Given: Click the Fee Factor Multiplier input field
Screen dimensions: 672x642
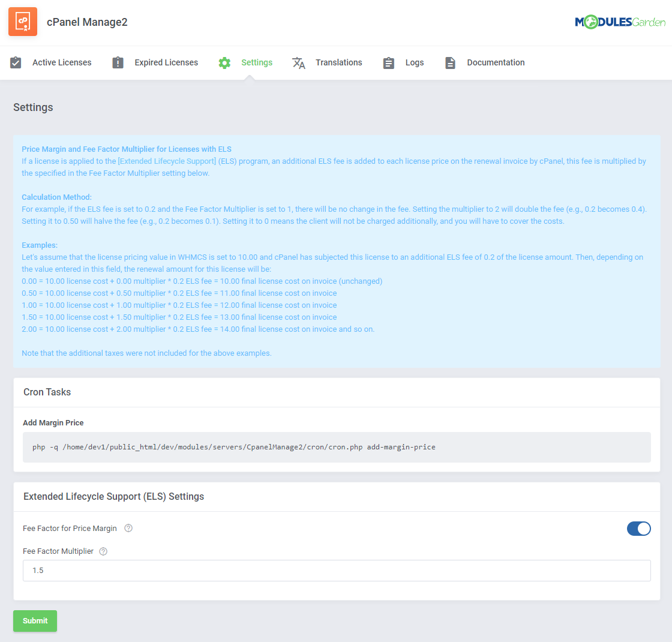Looking at the screenshot, I should [x=337, y=571].
